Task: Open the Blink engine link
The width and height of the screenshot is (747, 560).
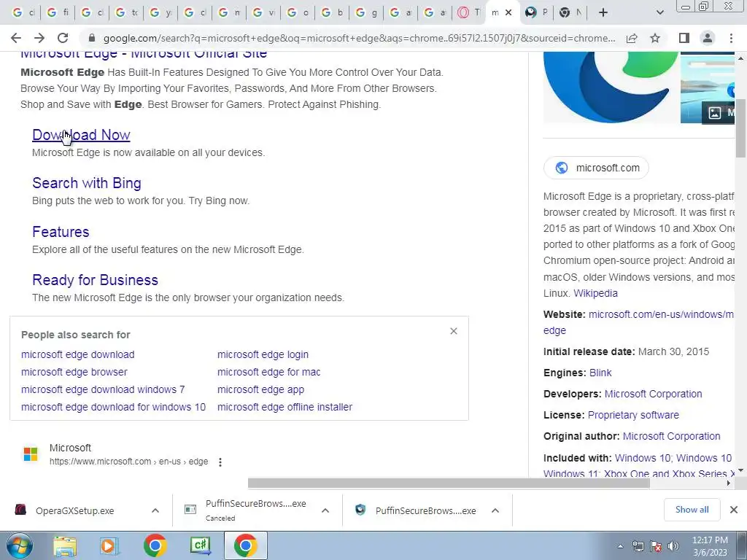Action: pos(600,373)
